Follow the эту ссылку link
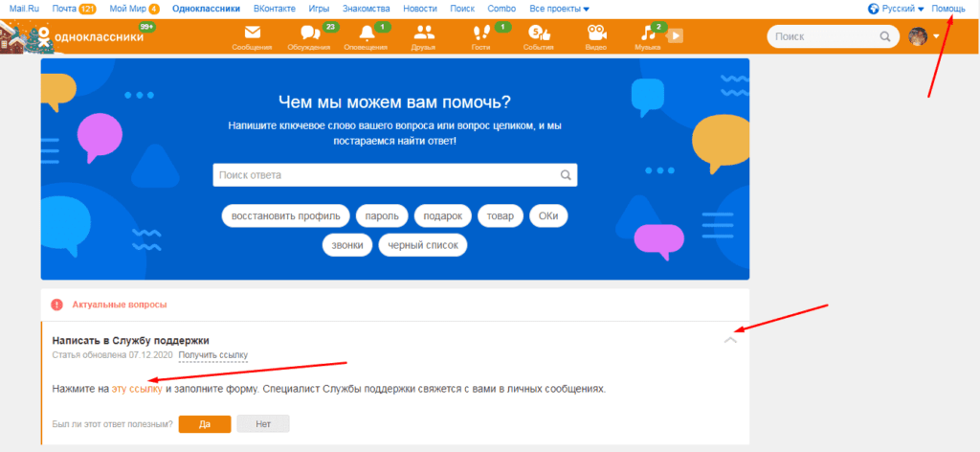Image resolution: width=980 pixels, height=452 pixels. 137,390
